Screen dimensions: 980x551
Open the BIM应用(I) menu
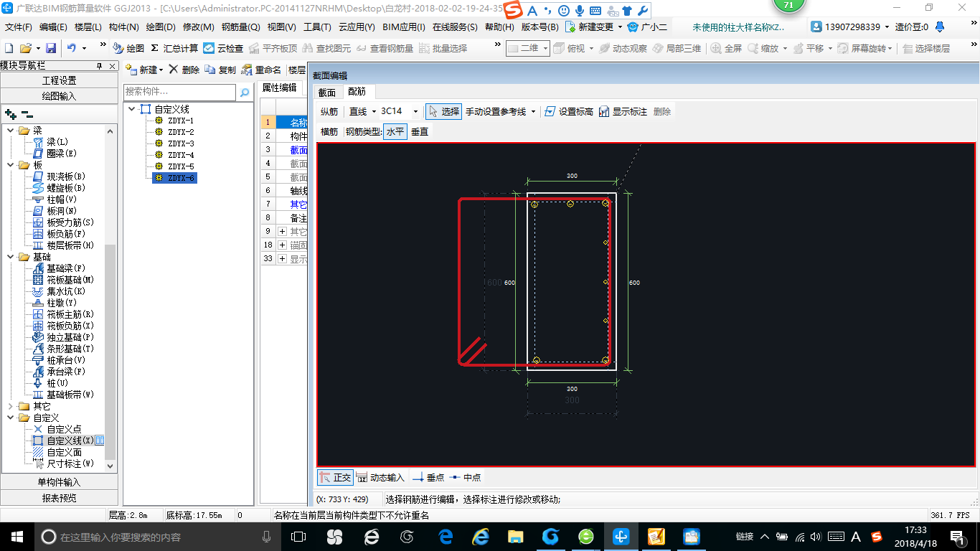[404, 27]
